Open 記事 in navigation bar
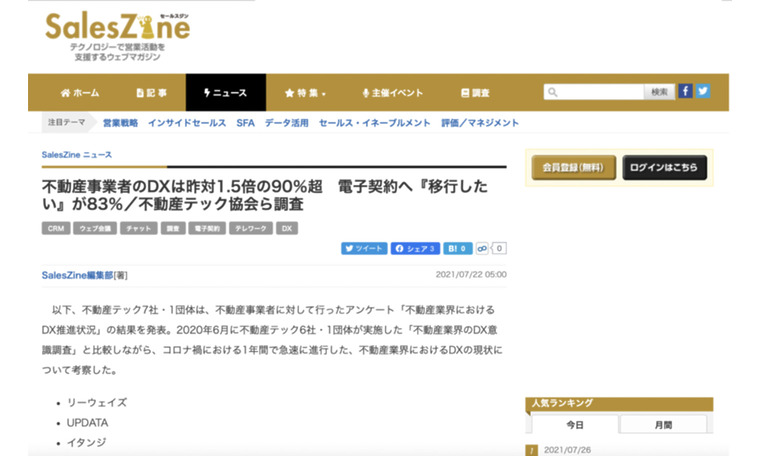Image resolution: width=760 pixels, height=456 pixels. pyautogui.click(x=150, y=93)
